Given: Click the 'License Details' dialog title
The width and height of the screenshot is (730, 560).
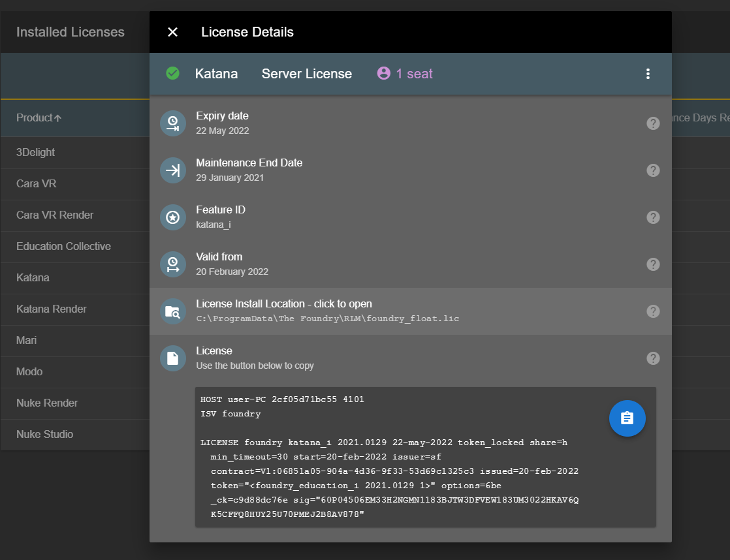Looking at the screenshot, I should (x=247, y=32).
